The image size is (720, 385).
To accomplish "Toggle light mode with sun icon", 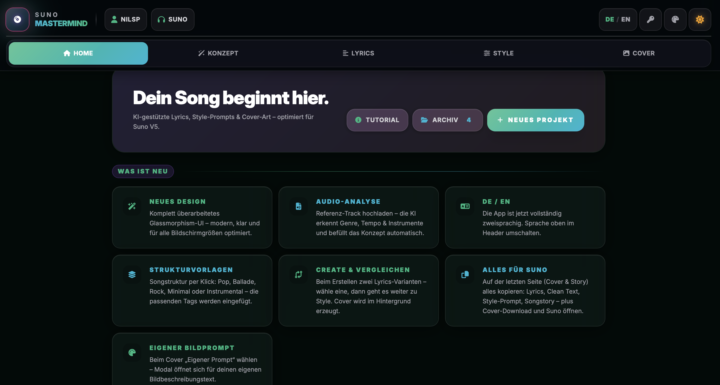I will click(700, 20).
